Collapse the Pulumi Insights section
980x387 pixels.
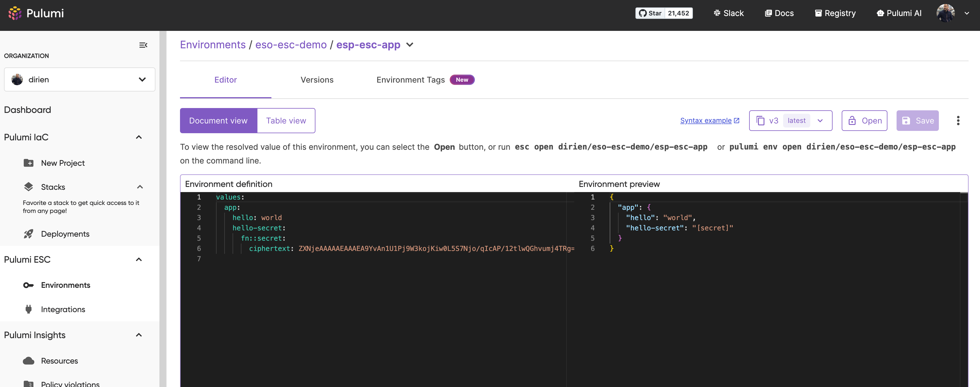click(139, 335)
